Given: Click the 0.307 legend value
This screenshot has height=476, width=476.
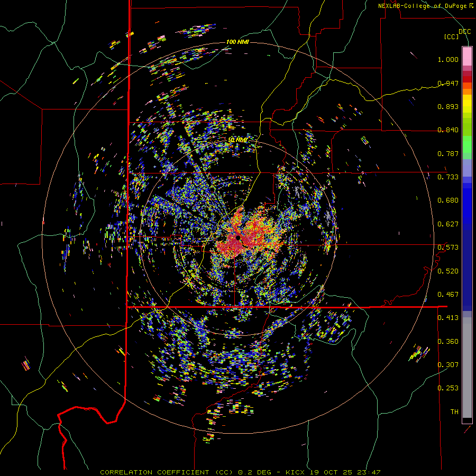Looking at the screenshot, I should point(448,365).
